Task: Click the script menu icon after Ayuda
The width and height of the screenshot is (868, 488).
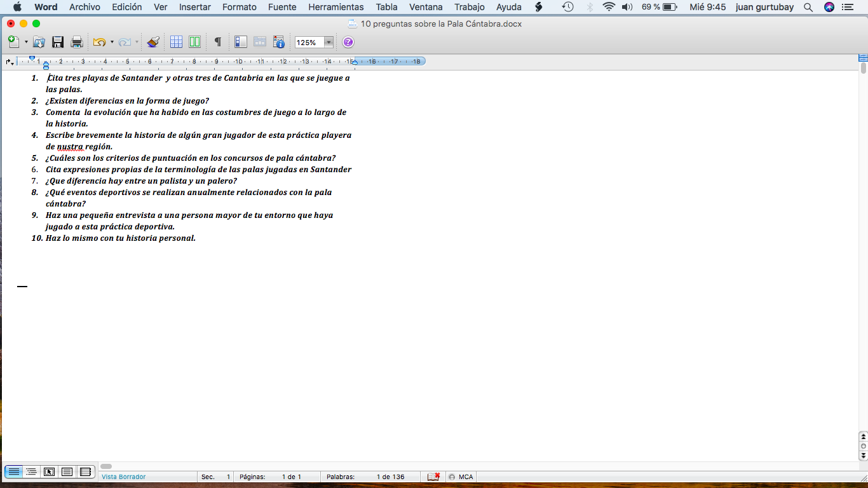Action: coord(539,7)
